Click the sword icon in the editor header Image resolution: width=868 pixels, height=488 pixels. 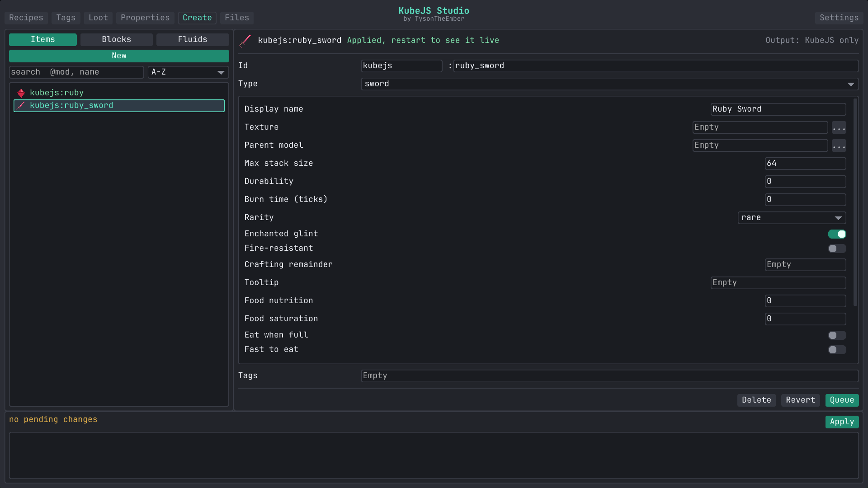(x=245, y=41)
